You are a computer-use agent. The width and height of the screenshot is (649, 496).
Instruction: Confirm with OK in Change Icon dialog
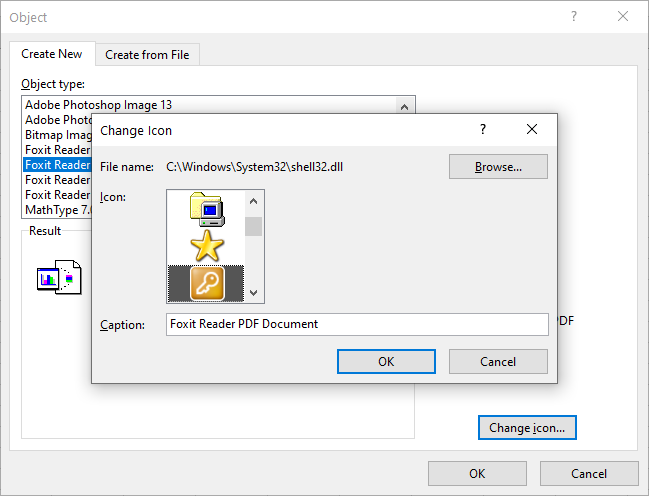(x=386, y=361)
